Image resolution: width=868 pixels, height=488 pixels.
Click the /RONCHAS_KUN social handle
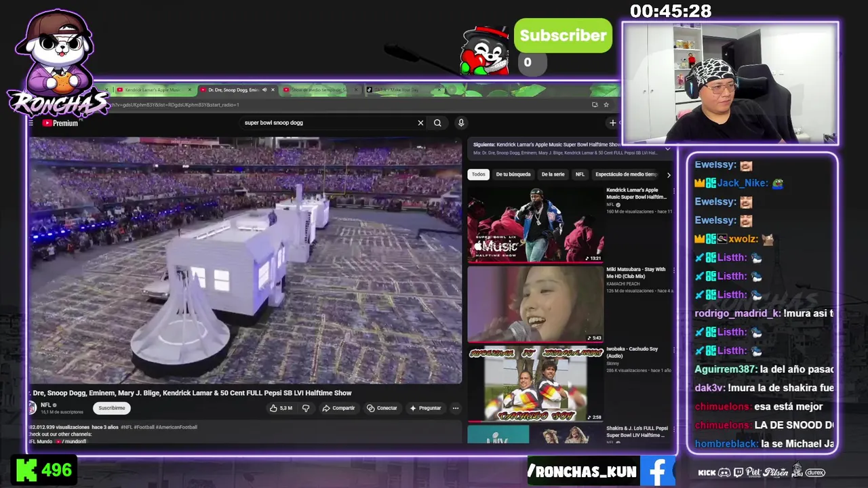pyautogui.click(x=583, y=472)
